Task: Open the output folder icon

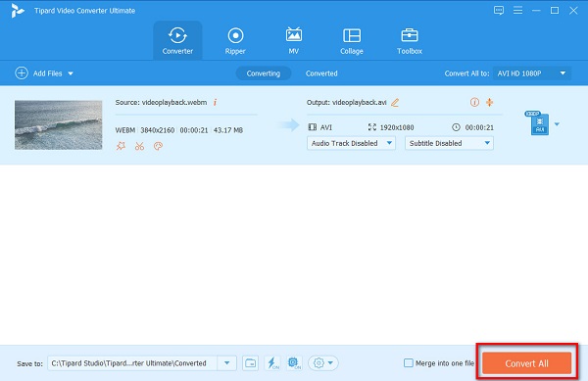Action: [x=250, y=363]
